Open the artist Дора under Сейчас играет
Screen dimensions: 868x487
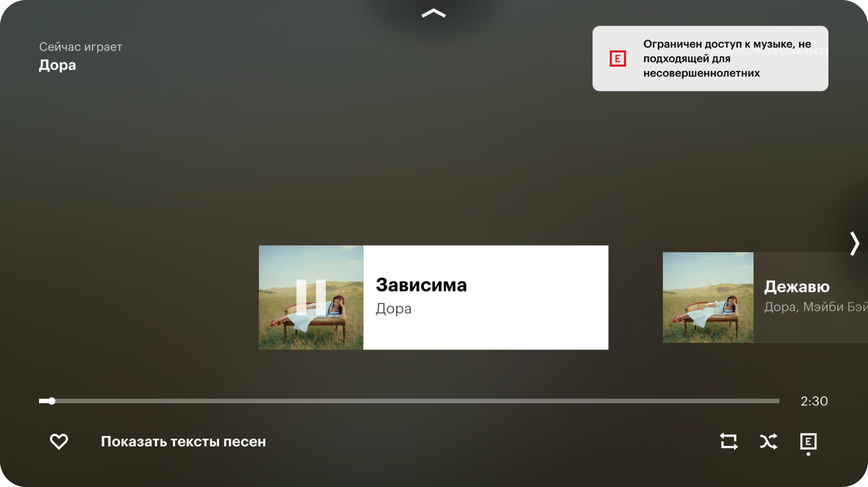pos(57,65)
